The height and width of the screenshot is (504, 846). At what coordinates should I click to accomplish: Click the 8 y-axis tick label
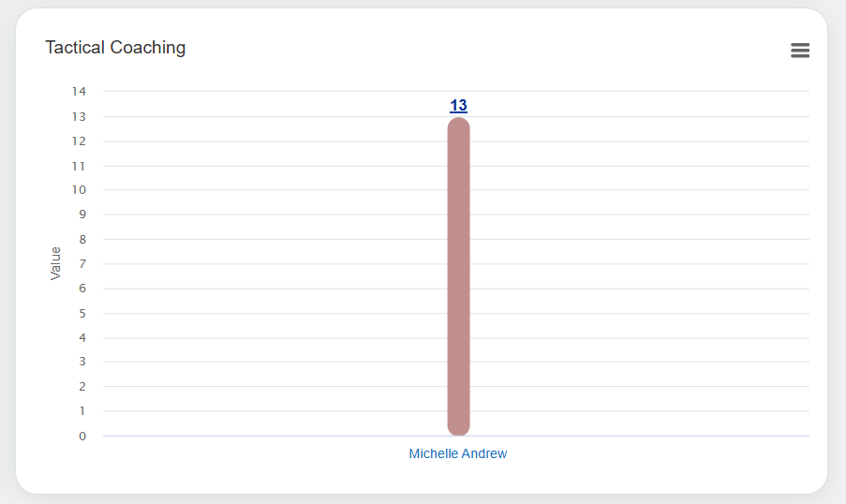coord(82,240)
